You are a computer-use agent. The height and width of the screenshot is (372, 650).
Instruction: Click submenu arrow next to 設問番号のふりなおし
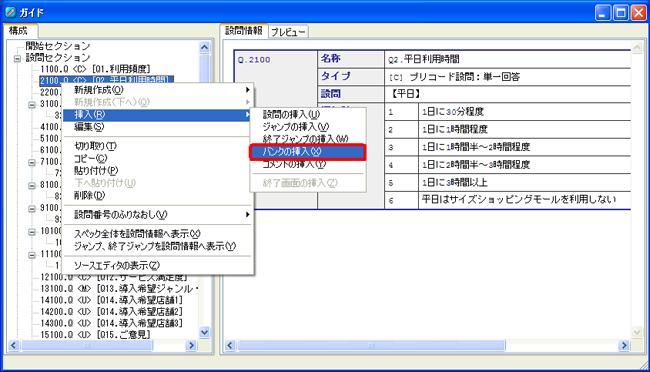pyautogui.click(x=247, y=214)
